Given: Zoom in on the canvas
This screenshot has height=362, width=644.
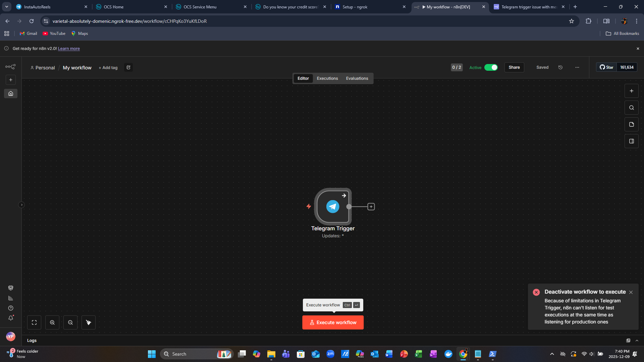Looking at the screenshot, I should click(52, 322).
